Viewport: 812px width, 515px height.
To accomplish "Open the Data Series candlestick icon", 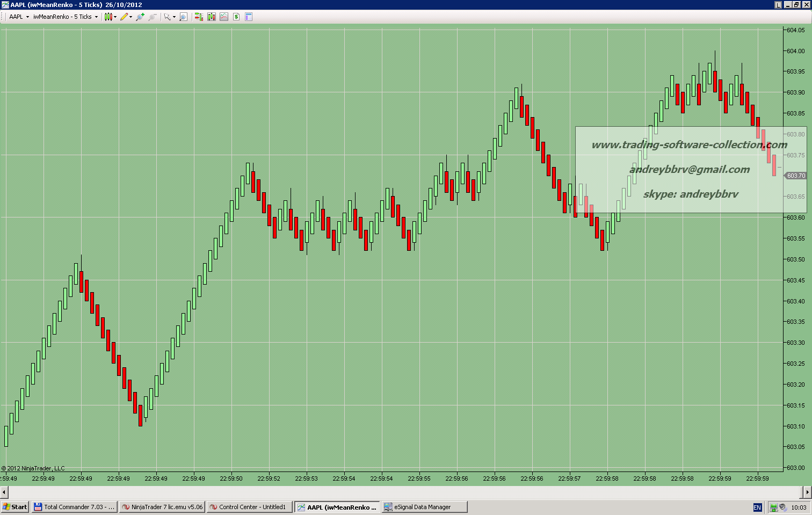I will (x=212, y=17).
